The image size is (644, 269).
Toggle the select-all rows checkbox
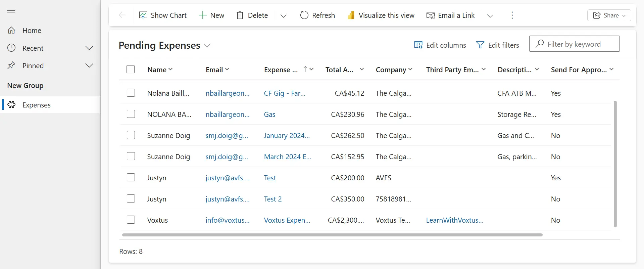(131, 69)
